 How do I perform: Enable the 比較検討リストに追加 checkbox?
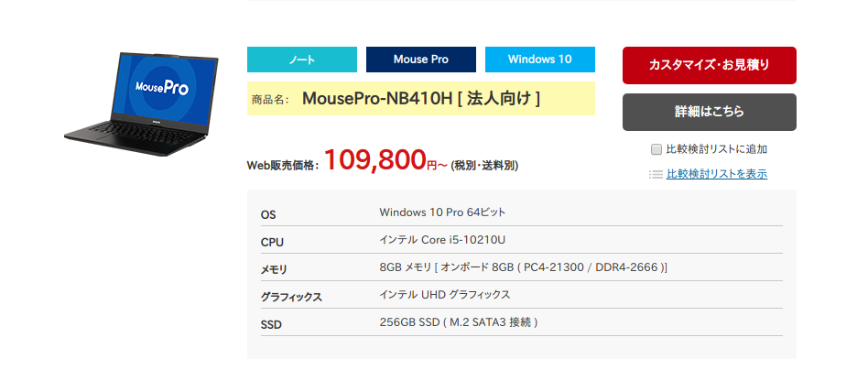pos(656,149)
